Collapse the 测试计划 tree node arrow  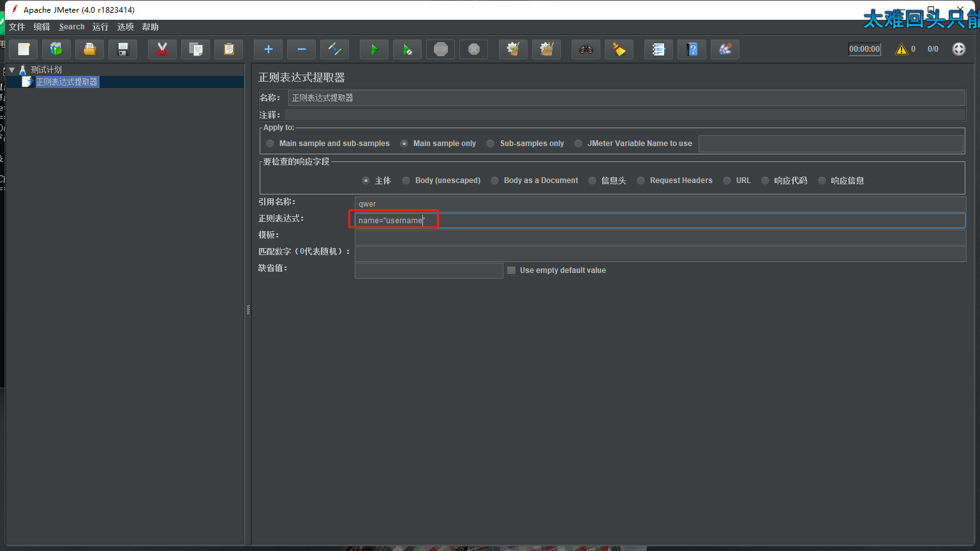[11, 70]
